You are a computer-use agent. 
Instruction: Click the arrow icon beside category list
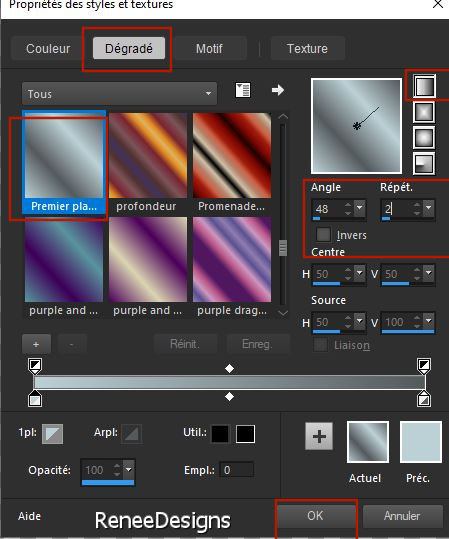(x=277, y=90)
